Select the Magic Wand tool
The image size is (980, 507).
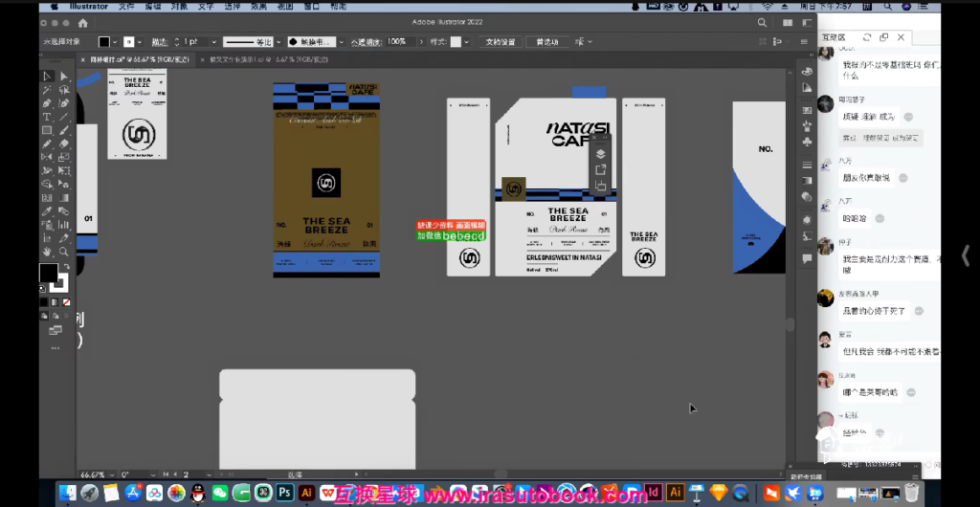pyautogui.click(x=47, y=90)
